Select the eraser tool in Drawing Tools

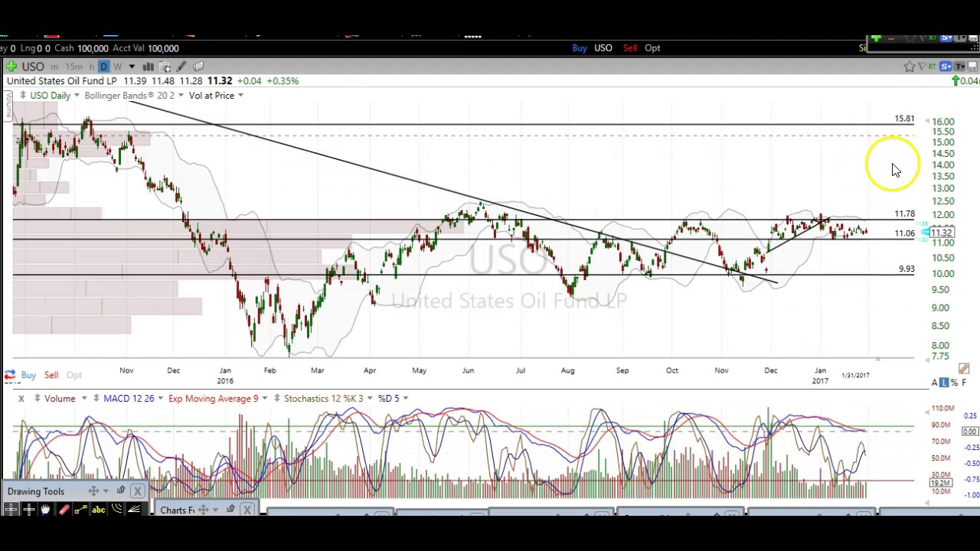(64, 510)
